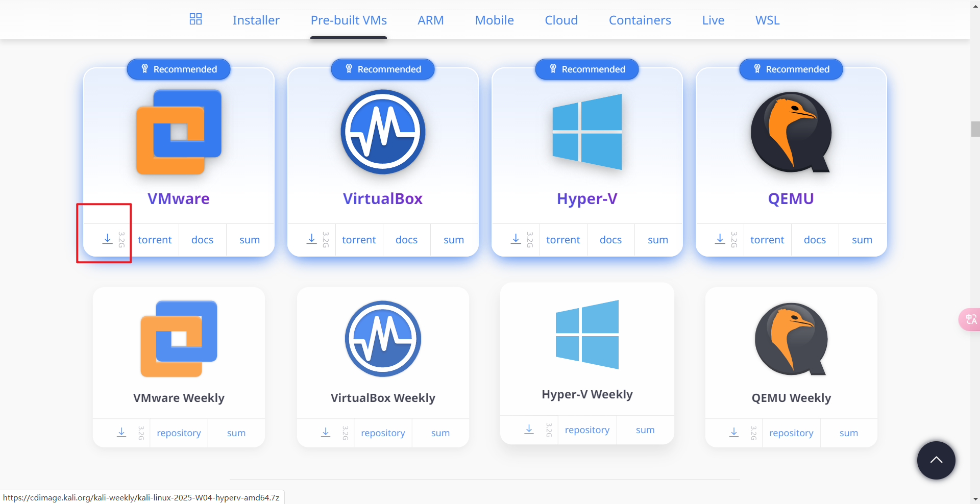
Task: Open the QEMU Weekly repository link
Action: (x=791, y=433)
